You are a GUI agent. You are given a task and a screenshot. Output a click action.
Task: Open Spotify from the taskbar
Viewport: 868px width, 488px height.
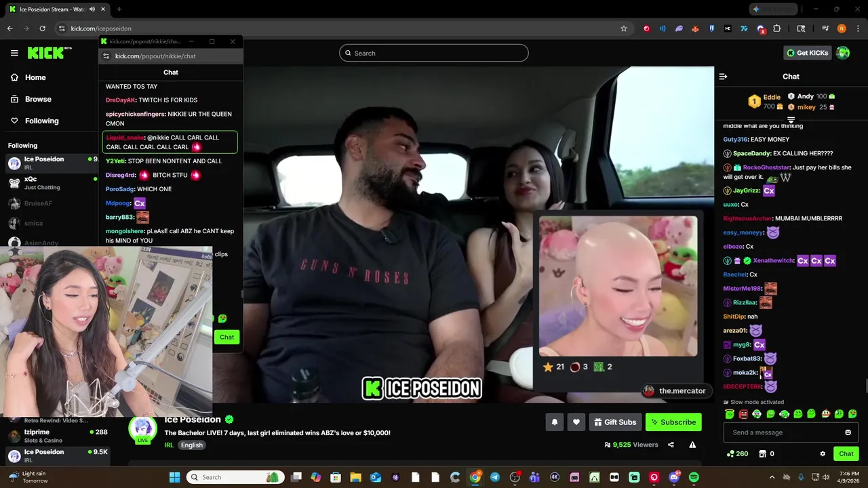pyautogui.click(x=694, y=477)
